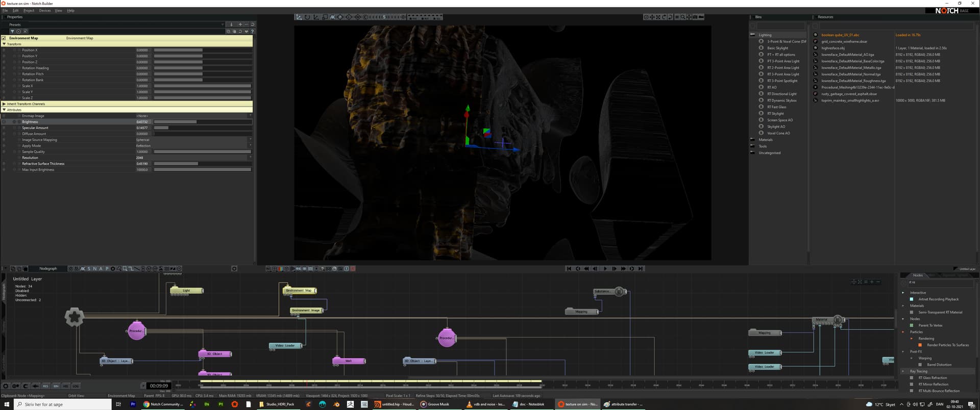Click the Substance node in nodegraph
The image size is (980, 410).
pyautogui.click(x=610, y=292)
